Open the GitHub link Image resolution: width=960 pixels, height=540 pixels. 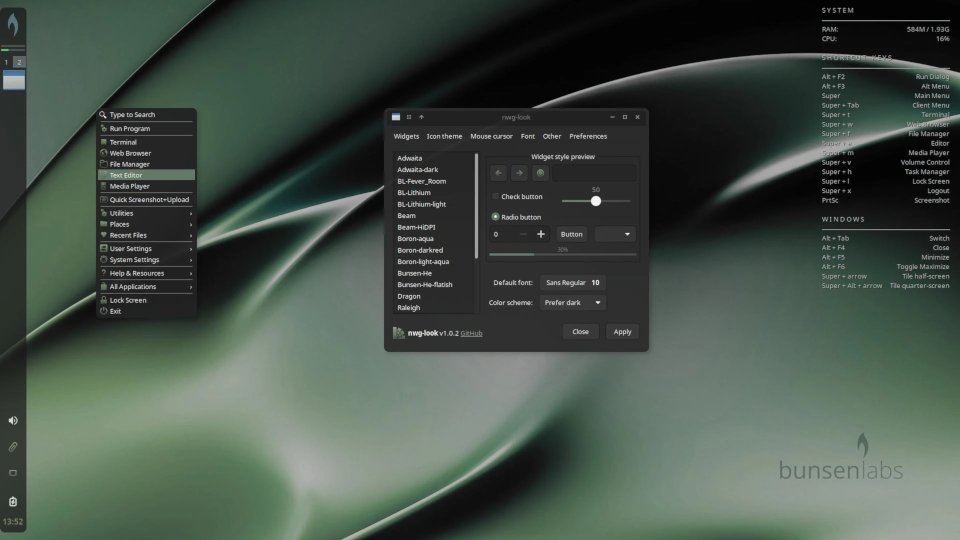coord(471,333)
